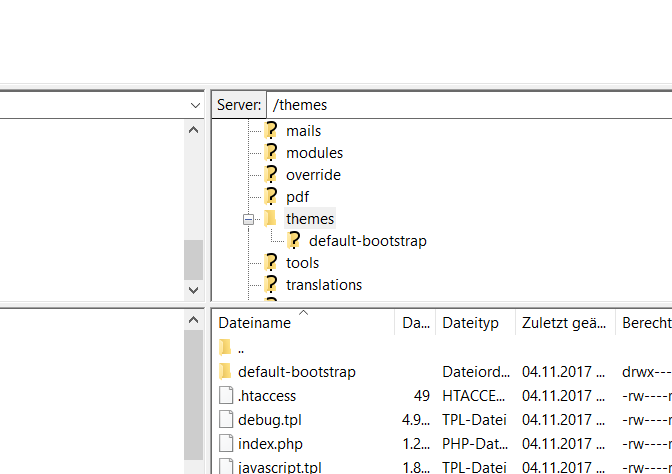Viewport: 672px width, 474px height.
Task: Click the default-bootstrap folder icon in file list
Action: [225, 372]
